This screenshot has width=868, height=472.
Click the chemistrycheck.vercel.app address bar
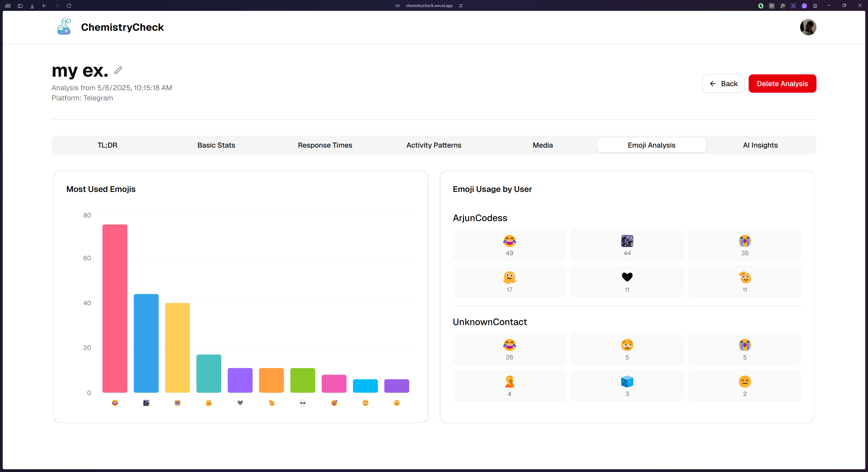429,6
